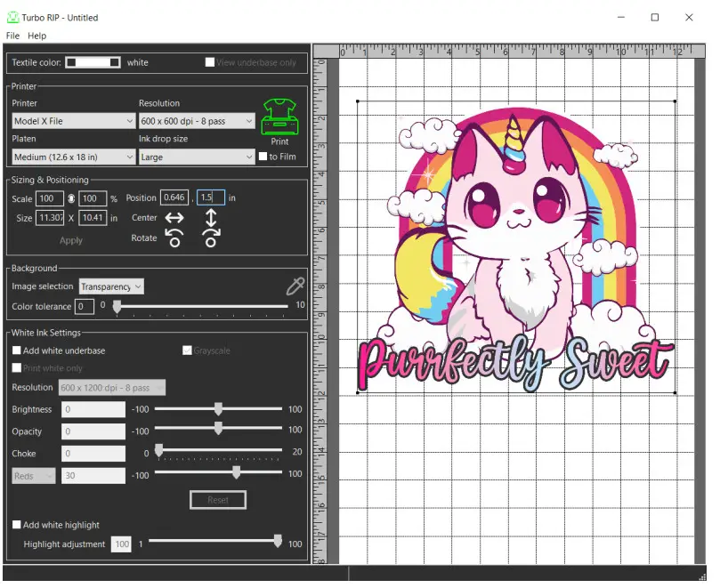This screenshot has width=720, height=588.
Task: Open the Reds color channel dropdown
Action: [34, 476]
